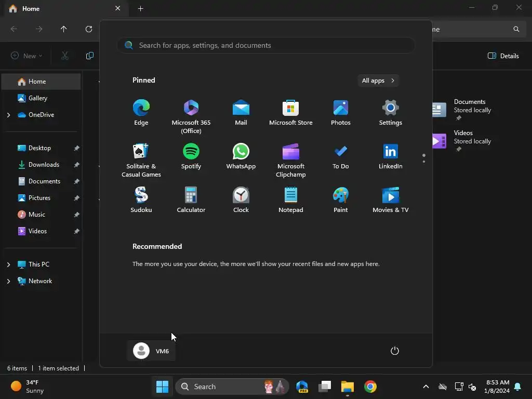Launch the Photos app

pos(341,113)
